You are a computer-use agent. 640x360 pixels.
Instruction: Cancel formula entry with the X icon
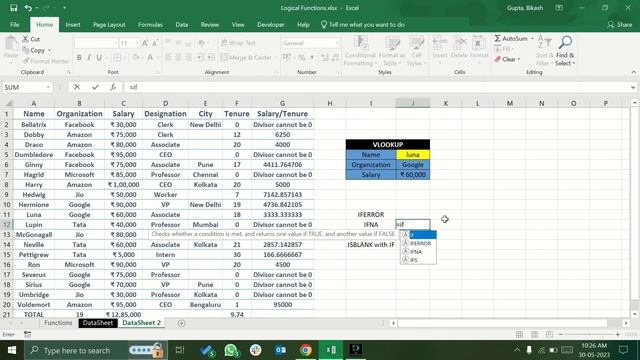point(77,87)
